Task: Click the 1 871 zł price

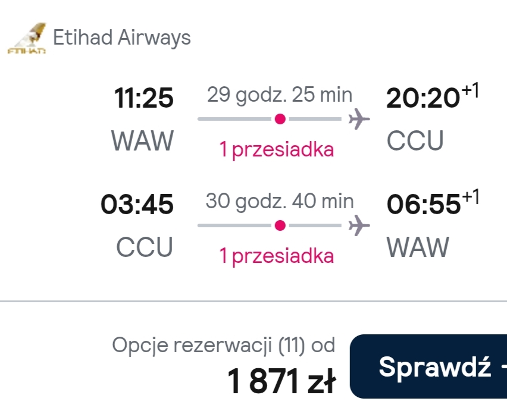Action: point(281,381)
